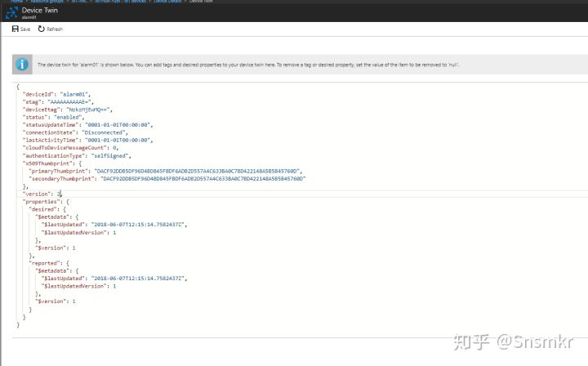Click the Device Twin blade icon
The image size is (588, 366).
[x=11, y=13]
